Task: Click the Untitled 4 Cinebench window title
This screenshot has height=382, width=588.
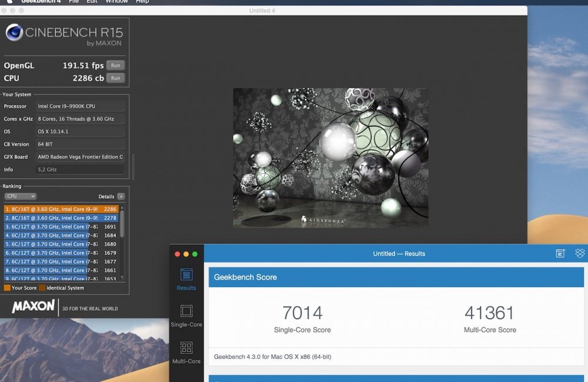Action: click(262, 11)
